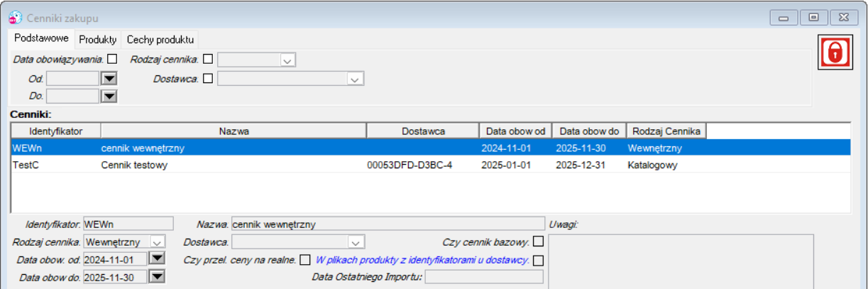The width and height of the screenshot is (868, 289).
Task: Open the calendar picker for filter Do date
Action: 108,95
